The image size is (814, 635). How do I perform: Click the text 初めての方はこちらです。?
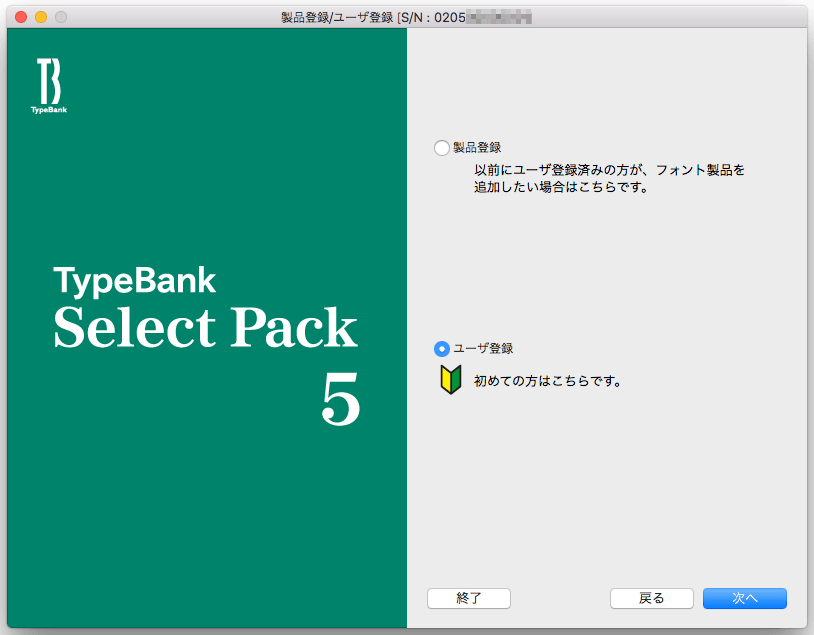548,381
